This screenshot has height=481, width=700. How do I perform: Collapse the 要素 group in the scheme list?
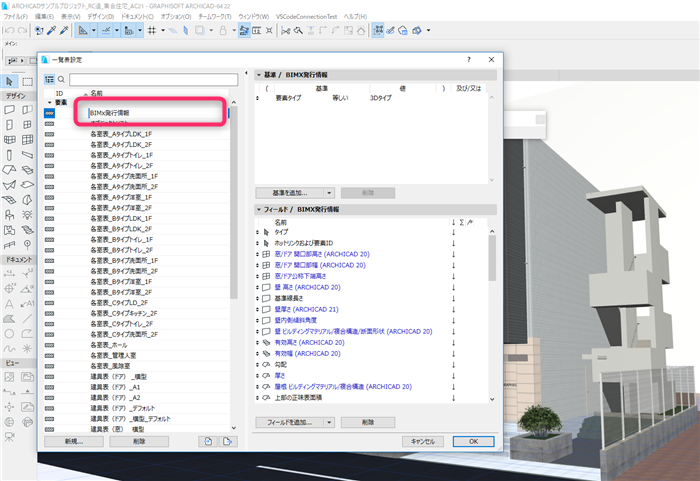pyautogui.click(x=50, y=103)
